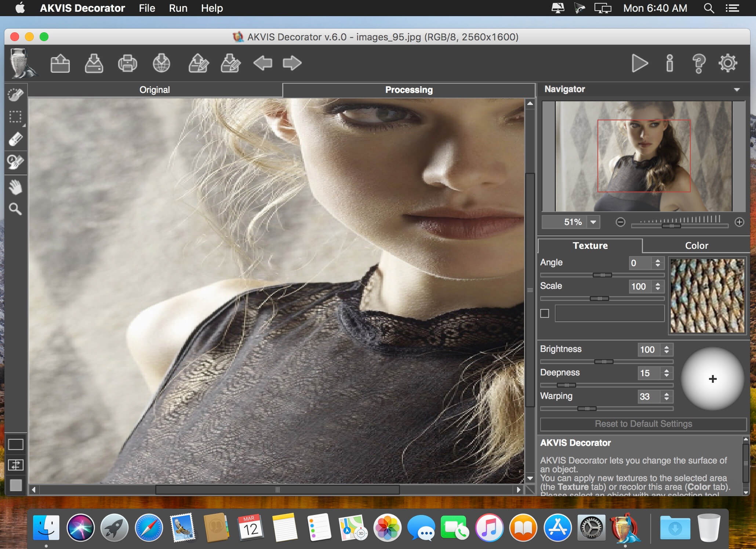Screen dimensions: 756x549
Task: Open the AKVIS Decorator application menu
Action: tap(83, 8)
